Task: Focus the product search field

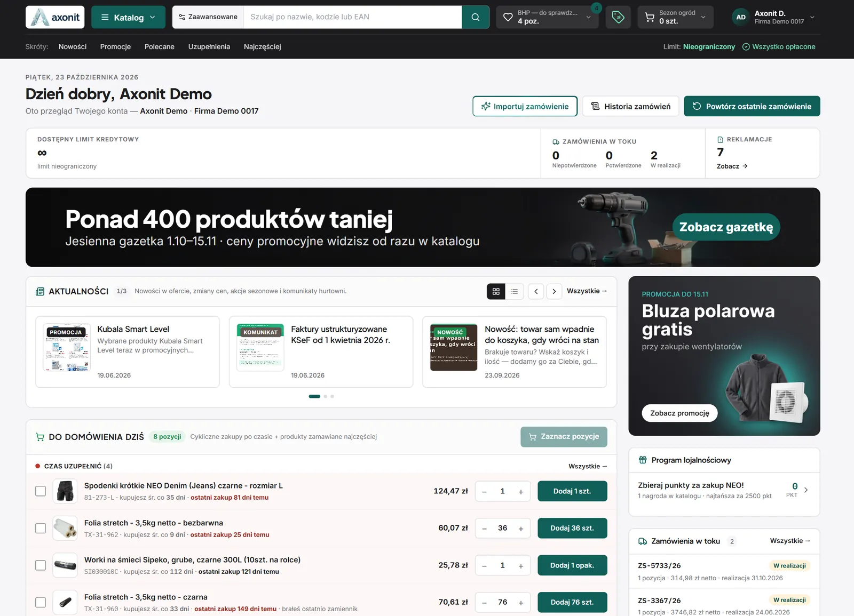Action: [x=352, y=17]
